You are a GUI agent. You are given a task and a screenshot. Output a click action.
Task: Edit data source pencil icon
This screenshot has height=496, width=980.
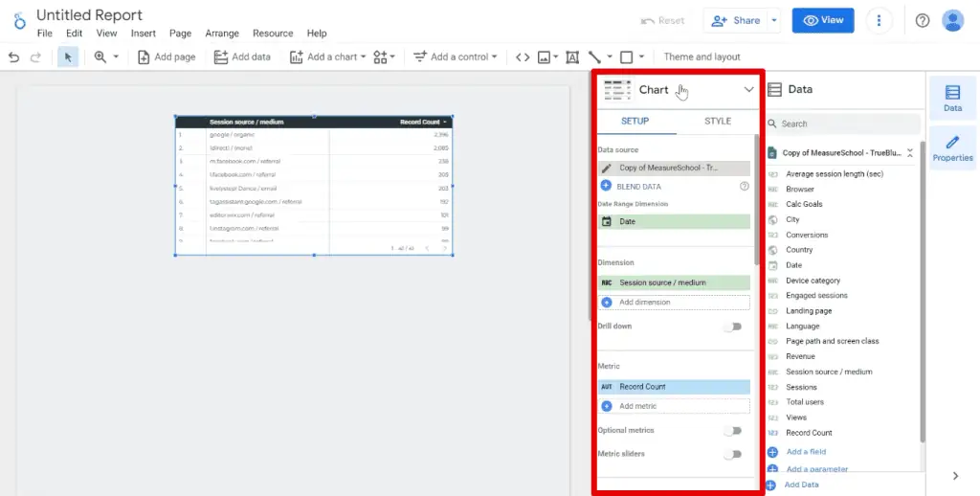(x=607, y=168)
